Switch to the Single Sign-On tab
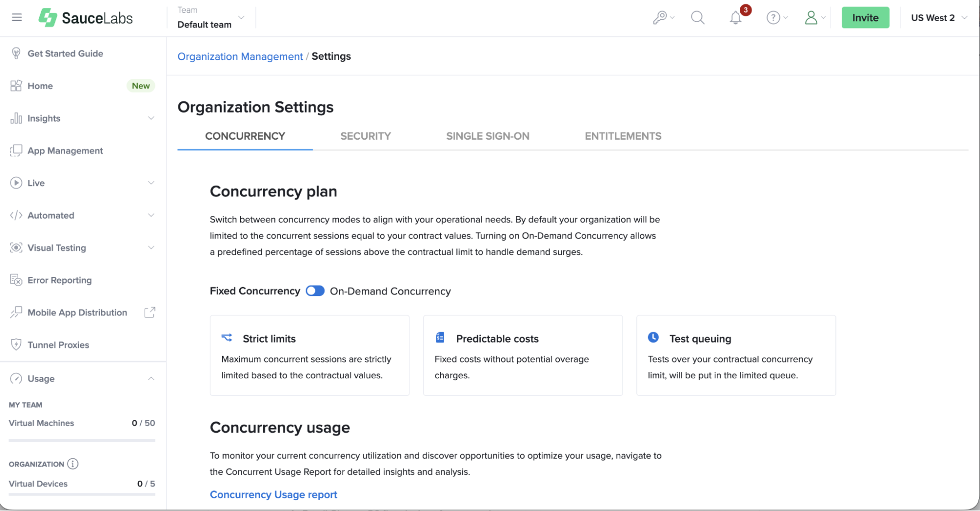Screen dimensions: 980x511 [487, 136]
